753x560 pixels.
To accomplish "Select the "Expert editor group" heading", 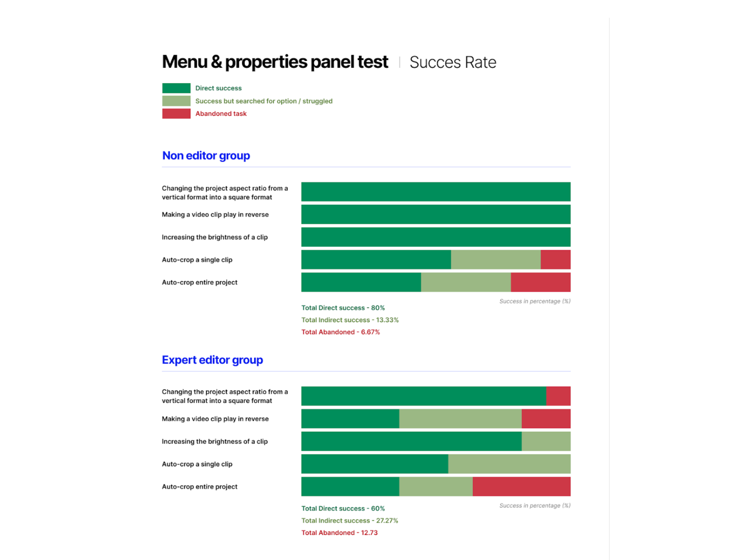I will pos(212,360).
